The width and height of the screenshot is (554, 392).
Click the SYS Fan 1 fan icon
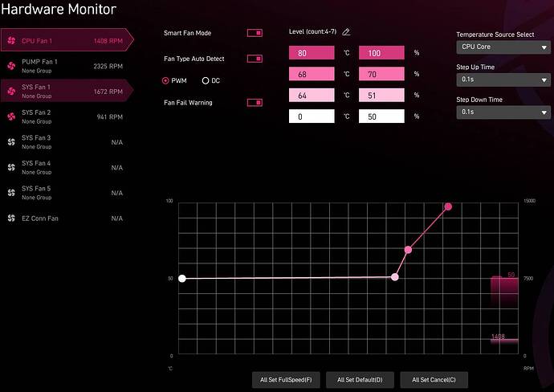click(11, 92)
